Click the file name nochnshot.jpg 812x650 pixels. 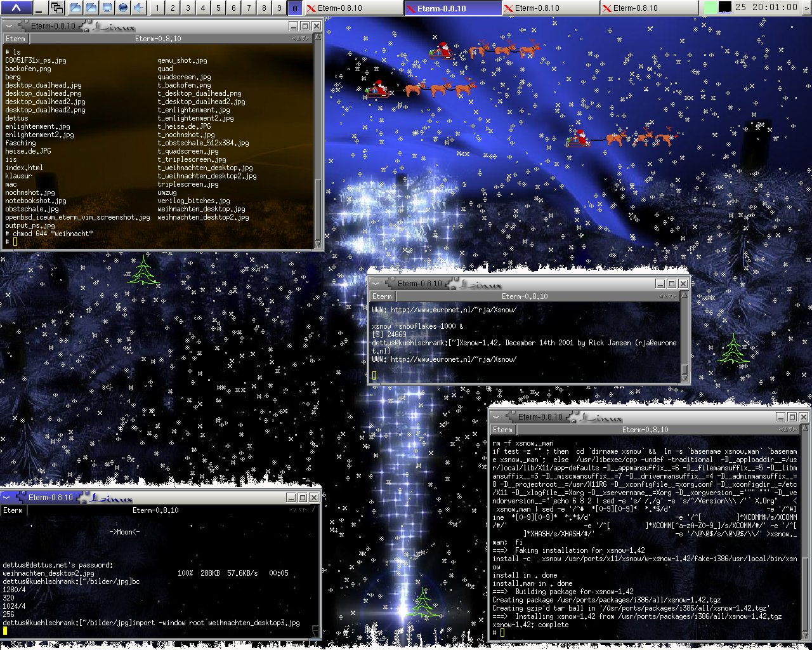(x=30, y=192)
